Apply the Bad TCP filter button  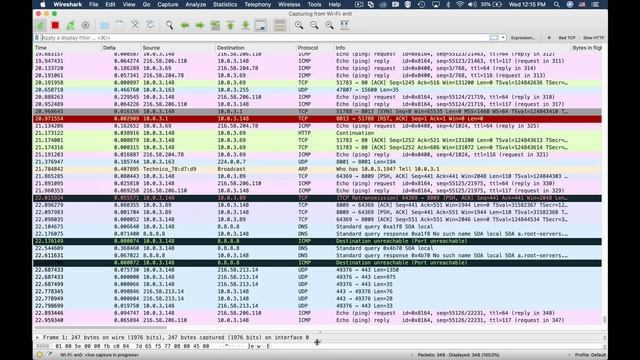coord(567,38)
